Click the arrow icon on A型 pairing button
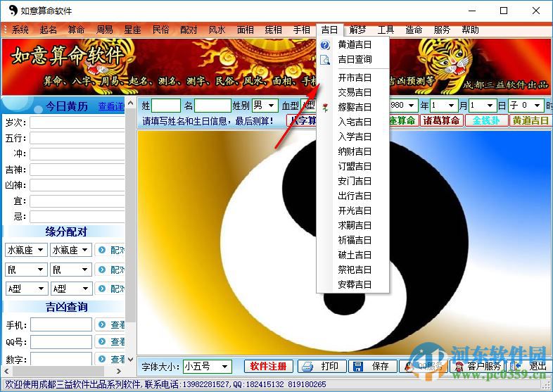Image resolution: width=553 pixels, height=392 pixels. pos(102,289)
